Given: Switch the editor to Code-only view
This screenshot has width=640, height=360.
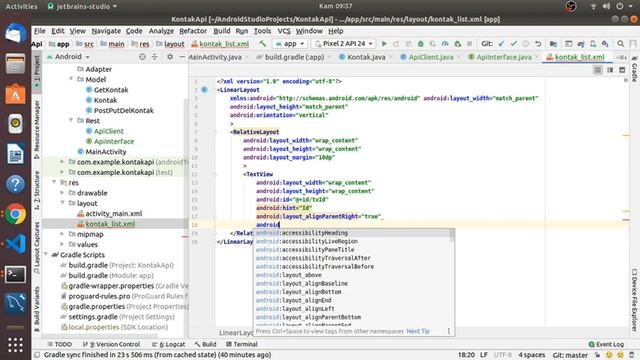Looking at the screenshot, I should click(x=598, y=70).
